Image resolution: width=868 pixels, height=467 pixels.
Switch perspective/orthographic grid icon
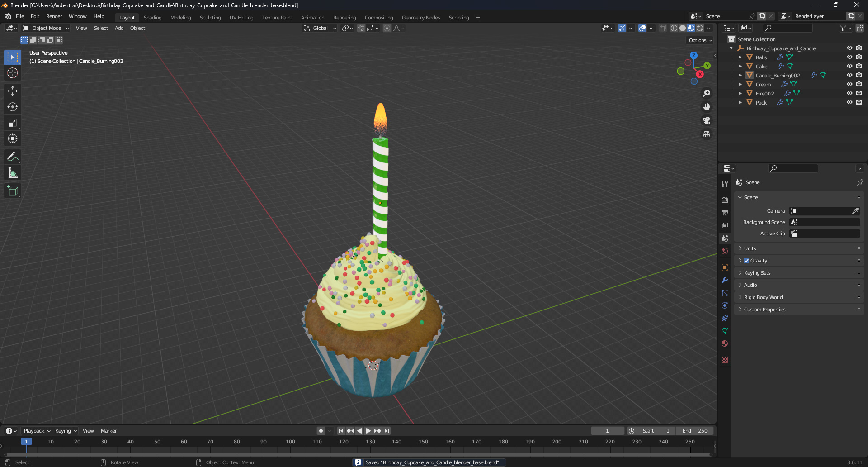(707, 134)
